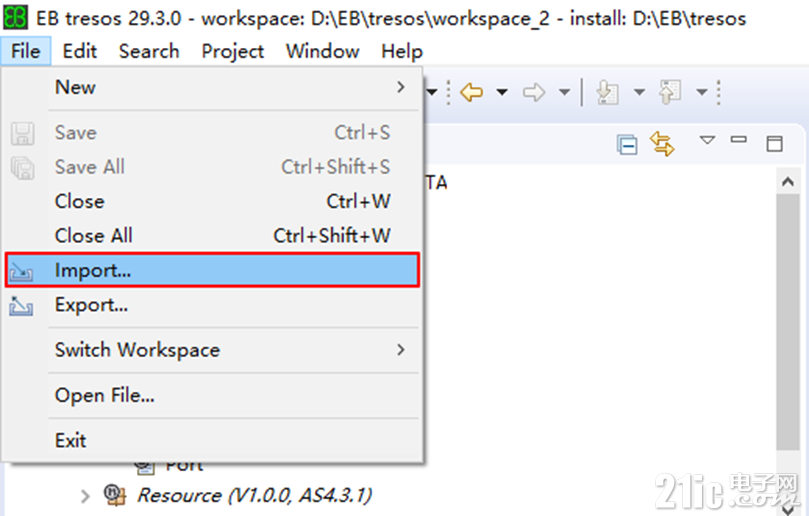Open the Search menu
This screenshot has height=516, width=809.
pyautogui.click(x=149, y=51)
